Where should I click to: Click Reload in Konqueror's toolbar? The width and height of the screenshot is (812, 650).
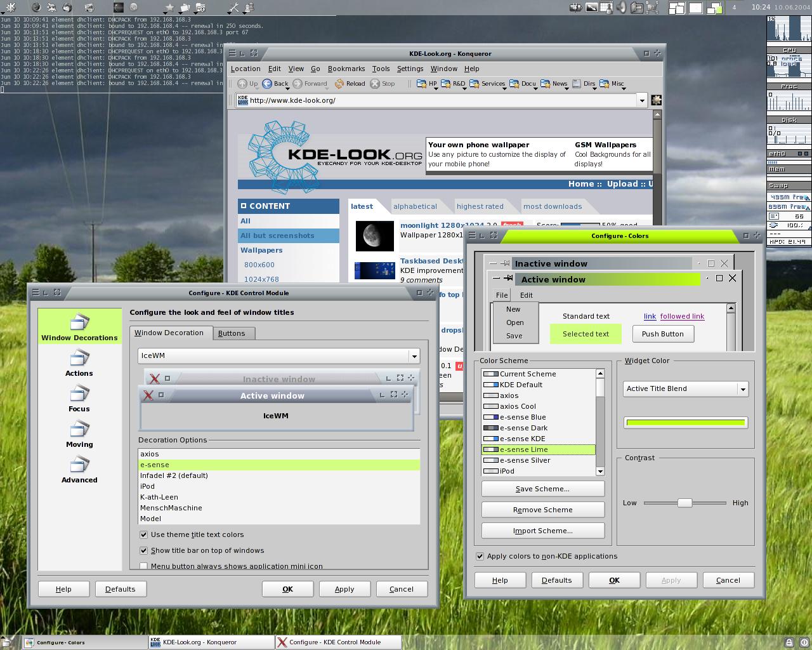350,84
